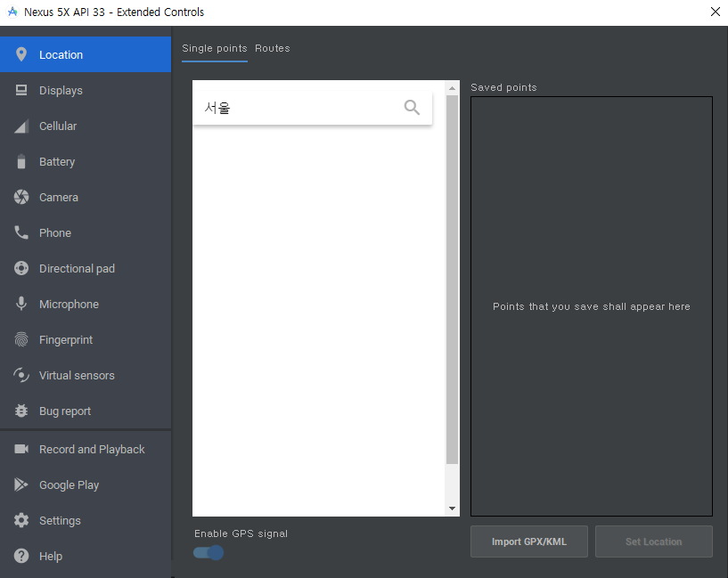Open the Battery label in the sidebar
728x578 pixels.
(x=57, y=162)
